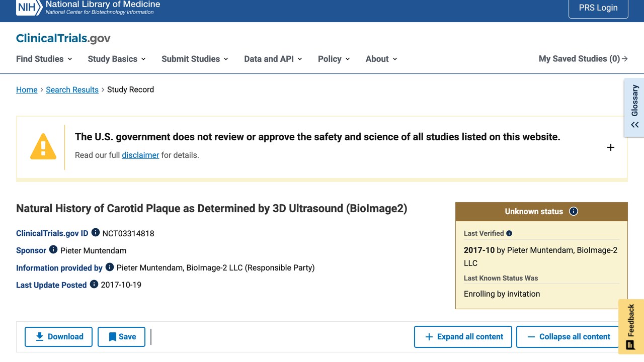Click info icon next to Last Verified
Screen dimensions: 644x362
point(509,233)
